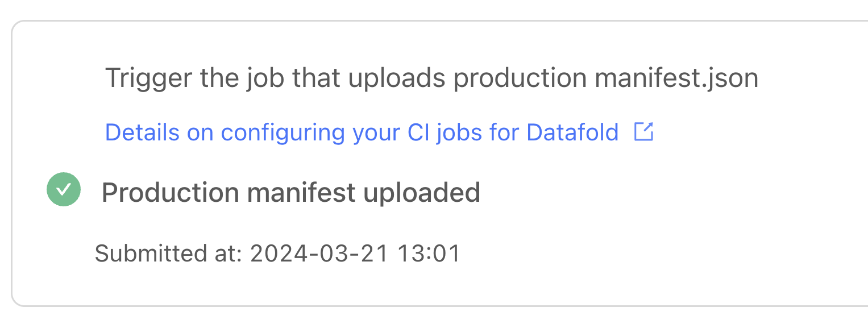The width and height of the screenshot is (868, 328).
Task: Click the word uploads in the heading
Action: (396, 78)
